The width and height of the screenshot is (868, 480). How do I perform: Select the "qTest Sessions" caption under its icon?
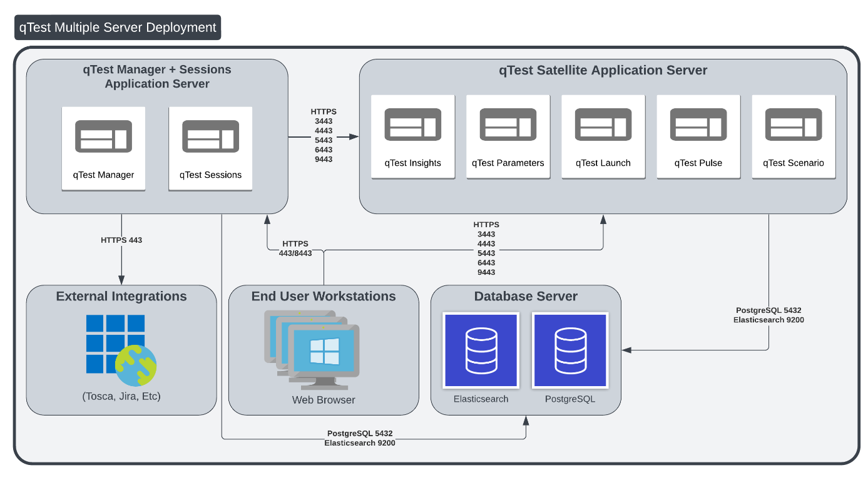tap(210, 175)
